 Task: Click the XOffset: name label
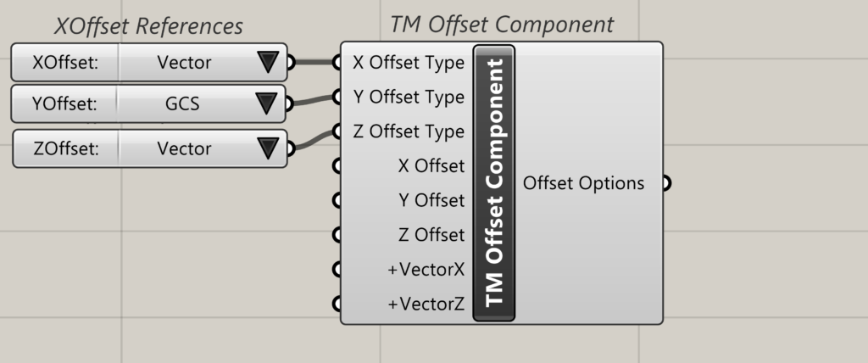64,62
